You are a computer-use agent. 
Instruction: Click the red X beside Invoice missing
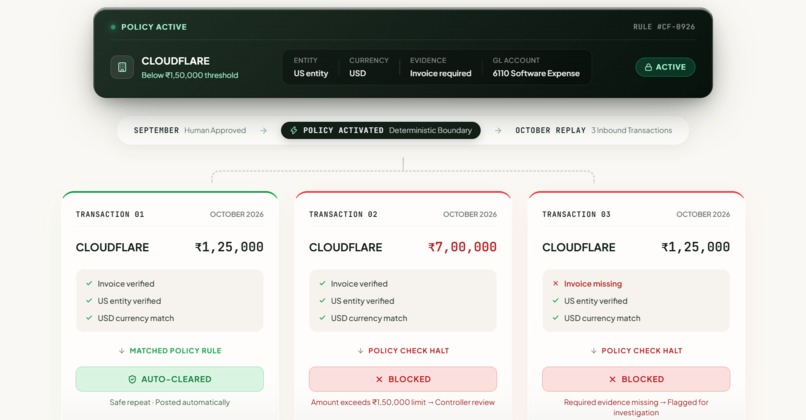(555, 283)
